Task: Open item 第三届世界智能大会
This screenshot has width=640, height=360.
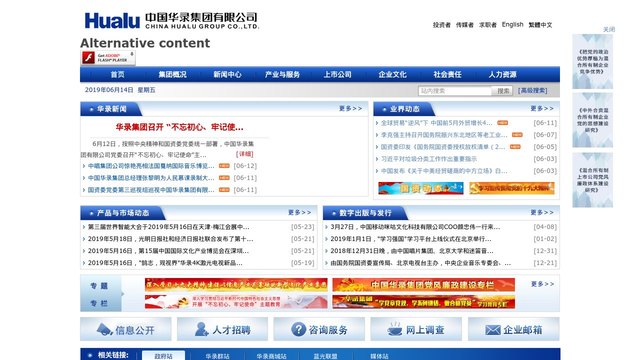Action: [x=168, y=227]
